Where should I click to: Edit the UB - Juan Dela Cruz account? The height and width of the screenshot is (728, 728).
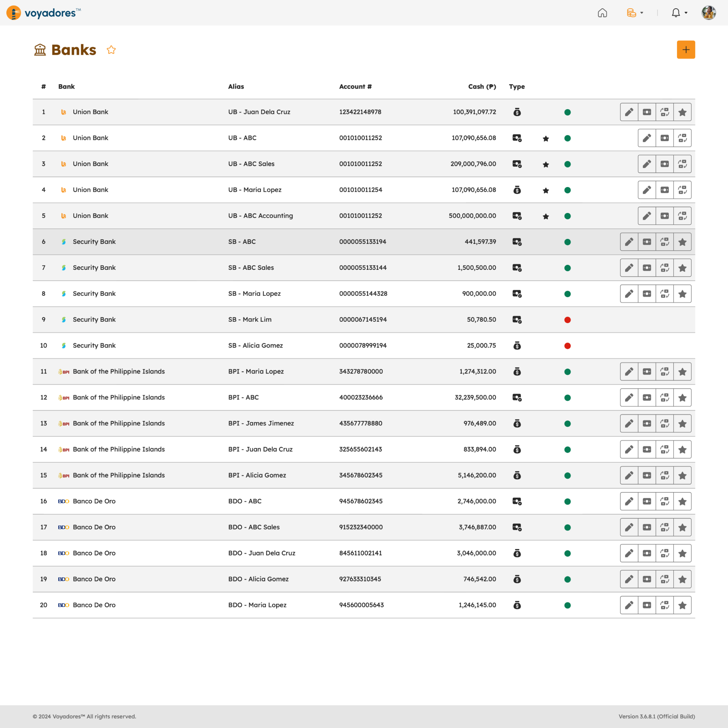[629, 112]
